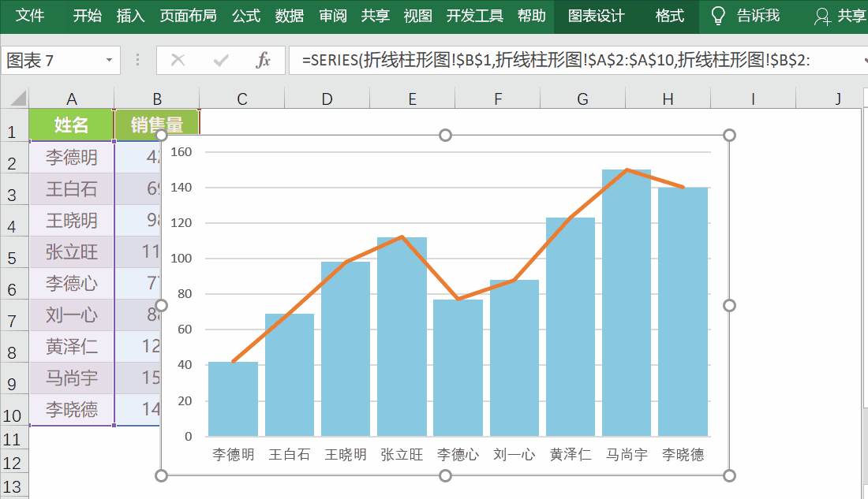Click the chart's bottom-right corner handle
This screenshot has height=499, width=868.
730,476
